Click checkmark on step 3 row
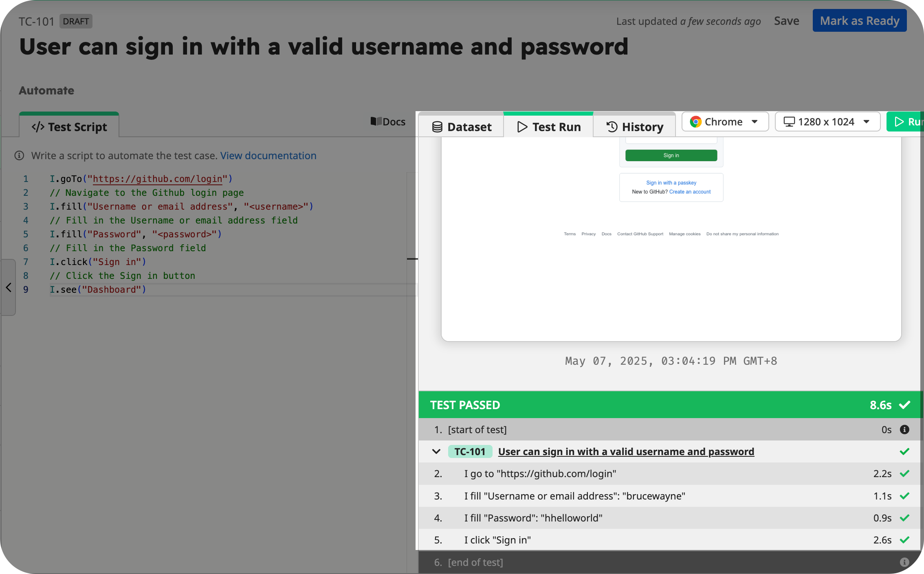This screenshot has height=574, width=924. 904,496
